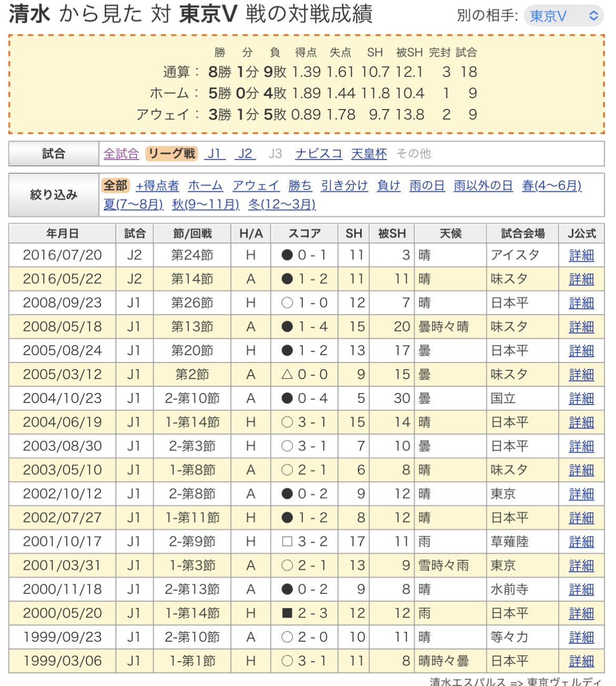Narrow results to 冬(12〜3月) matches

(282, 204)
